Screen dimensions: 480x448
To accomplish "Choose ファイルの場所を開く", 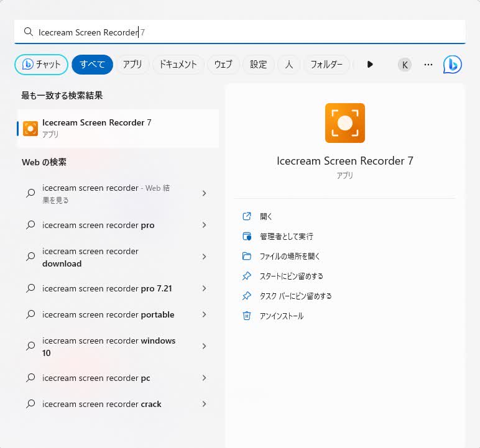I will (x=290, y=256).
